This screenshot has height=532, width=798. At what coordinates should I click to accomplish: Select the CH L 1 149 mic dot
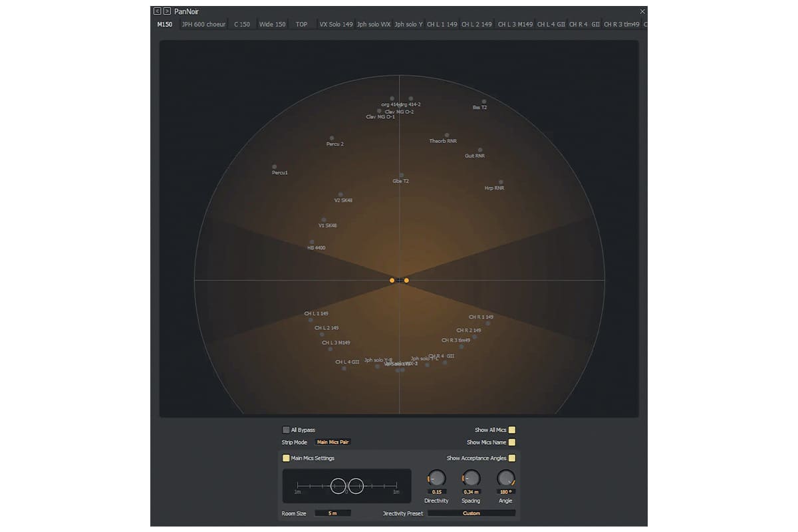(311, 320)
